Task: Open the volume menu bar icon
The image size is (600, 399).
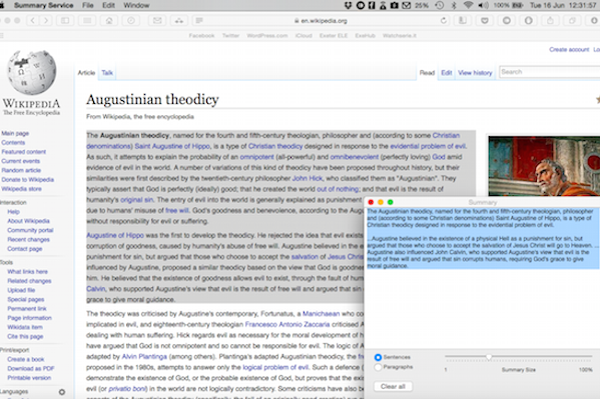Action: tap(483, 5)
